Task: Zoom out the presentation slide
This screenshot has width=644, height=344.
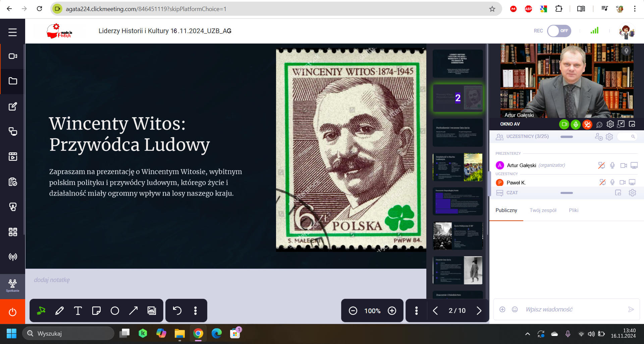Action: (x=353, y=311)
